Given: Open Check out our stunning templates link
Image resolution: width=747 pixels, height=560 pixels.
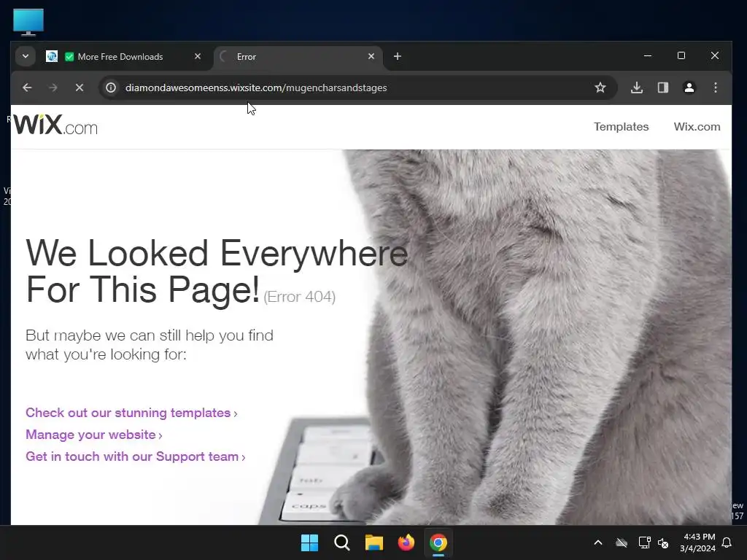Looking at the screenshot, I should [x=131, y=413].
